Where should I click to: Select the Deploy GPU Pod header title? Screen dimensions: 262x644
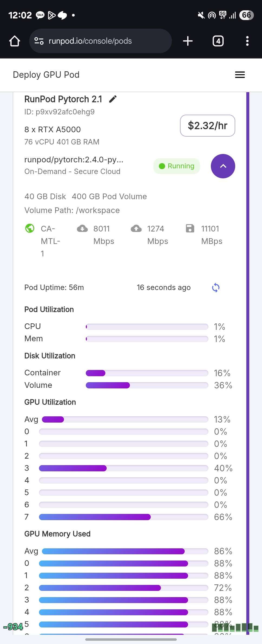pyautogui.click(x=46, y=75)
